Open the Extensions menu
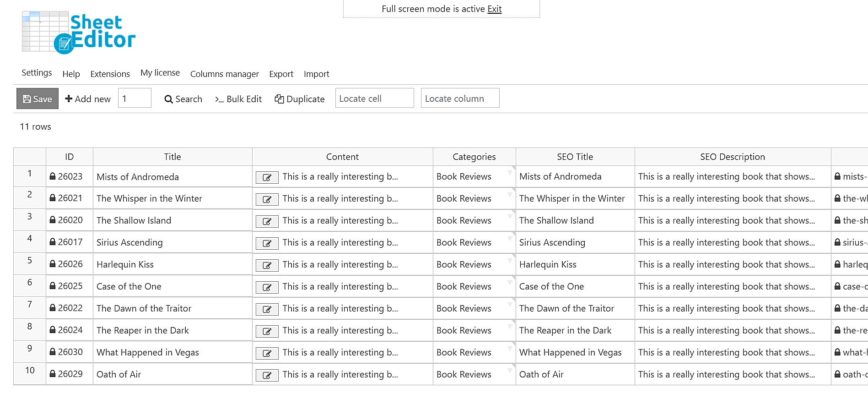868x399 pixels. tap(110, 74)
